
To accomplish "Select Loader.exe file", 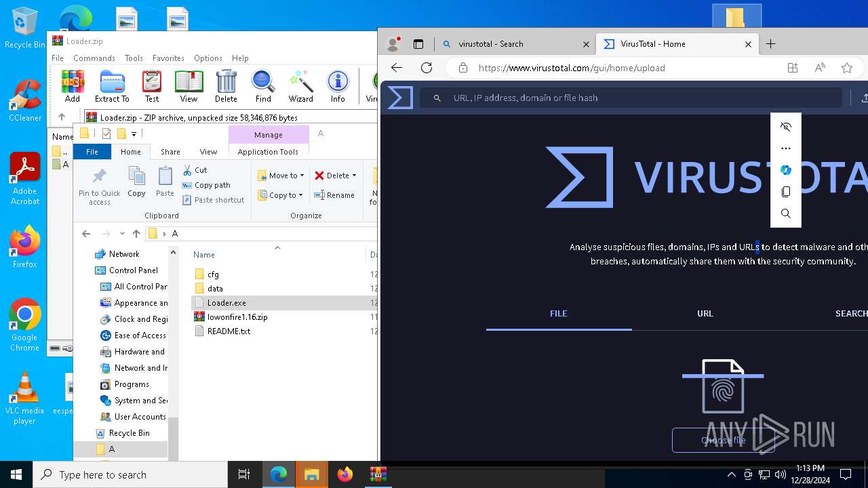I will click(x=226, y=303).
